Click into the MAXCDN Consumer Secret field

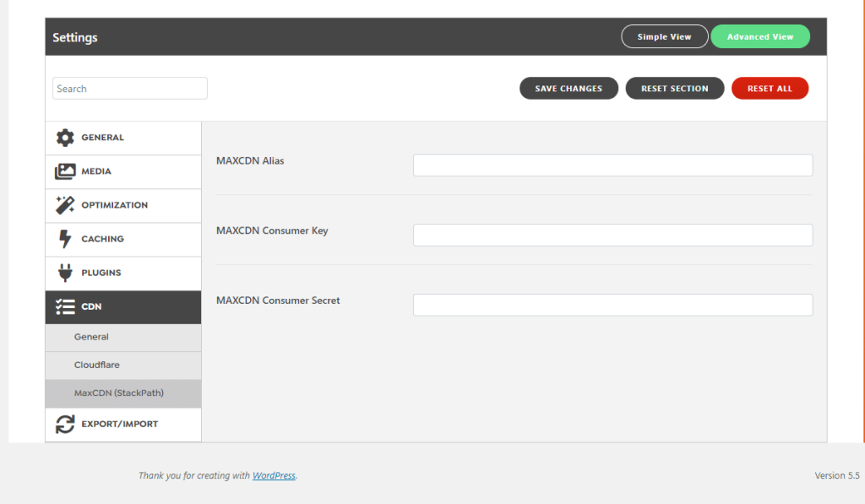click(613, 305)
